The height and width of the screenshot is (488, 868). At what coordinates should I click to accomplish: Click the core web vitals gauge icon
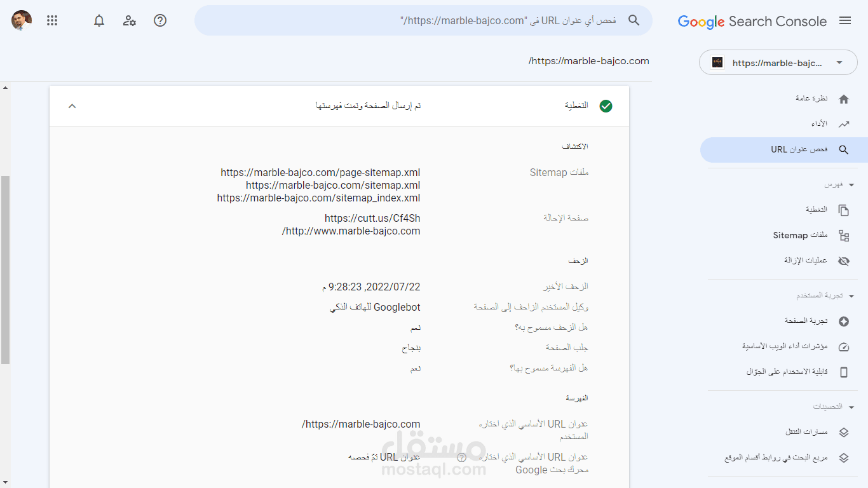[x=844, y=347]
